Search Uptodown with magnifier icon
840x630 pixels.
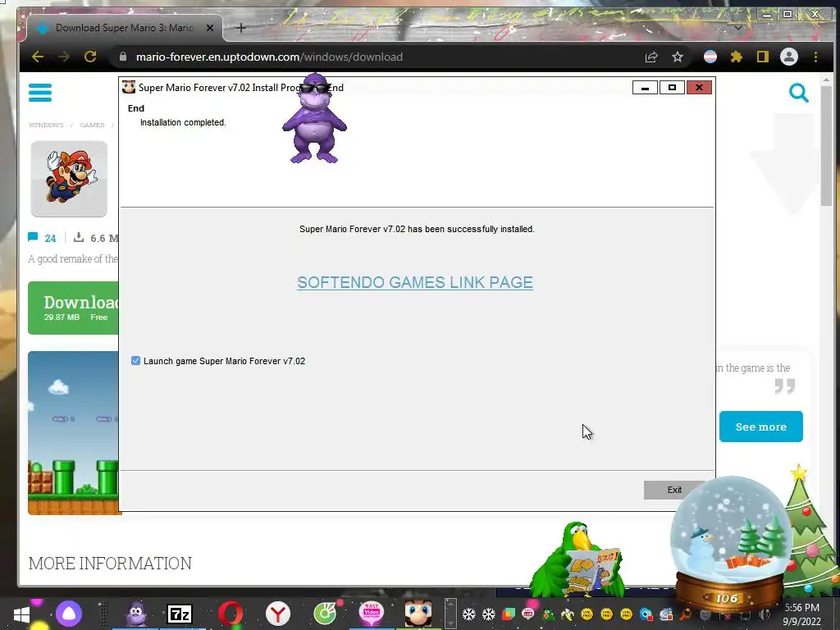(799, 94)
